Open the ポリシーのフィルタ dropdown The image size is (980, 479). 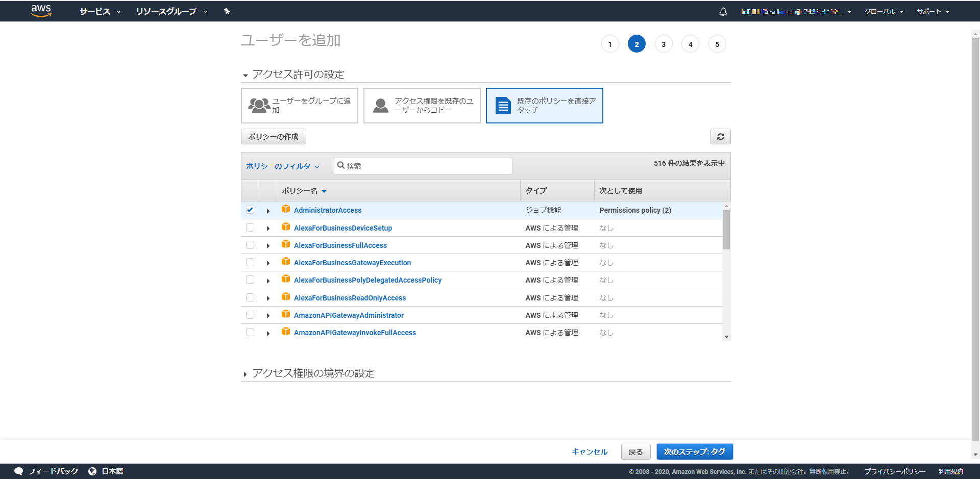283,166
